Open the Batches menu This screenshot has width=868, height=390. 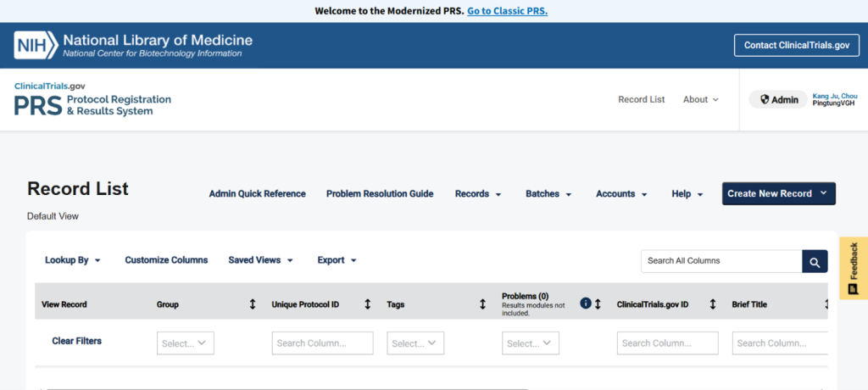coord(548,194)
